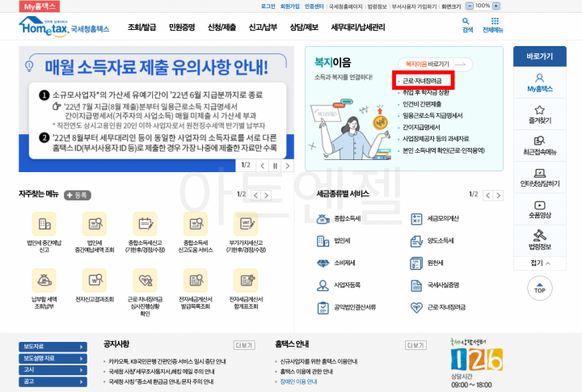Open the 법인세 중간예납 신고 icon
Viewport: 582px width, 392px height.
point(44,224)
